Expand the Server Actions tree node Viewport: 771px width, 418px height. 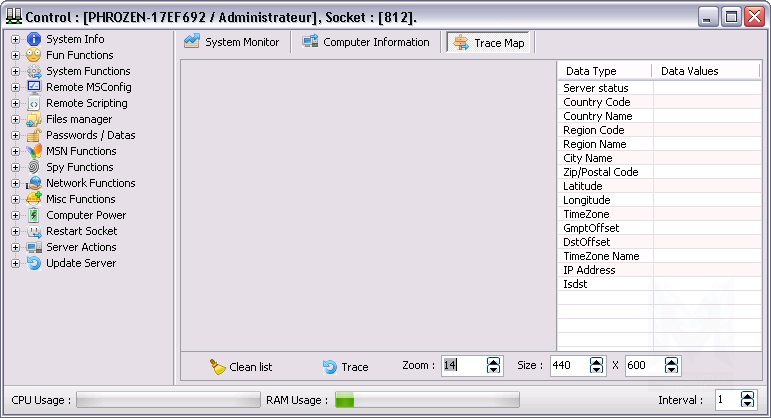click(15, 247)
